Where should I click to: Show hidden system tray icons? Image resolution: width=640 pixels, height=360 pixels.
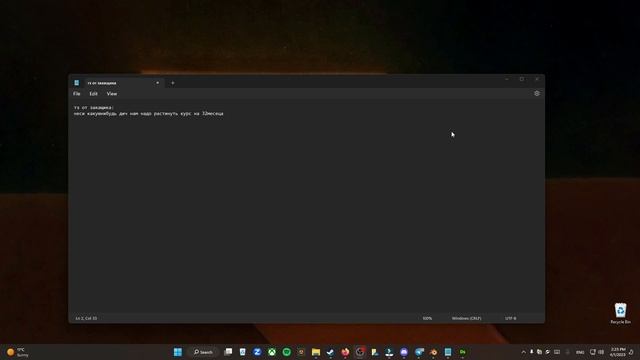tap(524, 352)
